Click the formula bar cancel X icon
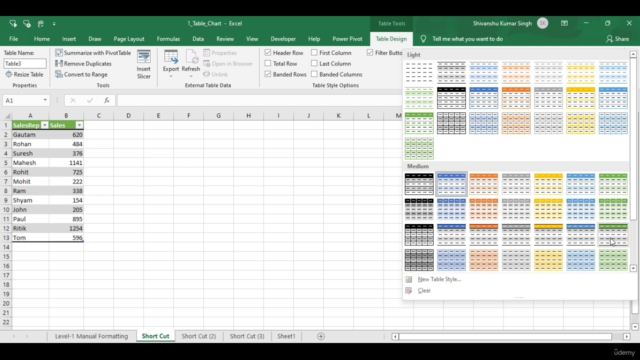The height and width of the screenshot is (360, 640). [73, 100]
